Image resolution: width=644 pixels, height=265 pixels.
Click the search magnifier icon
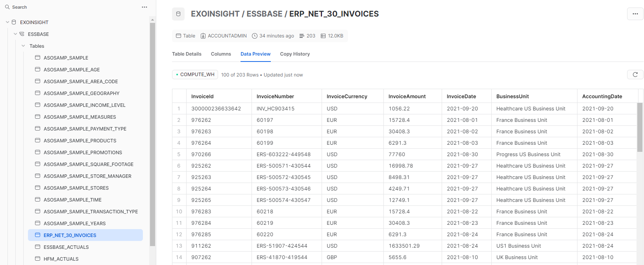[x=7, y=7]
